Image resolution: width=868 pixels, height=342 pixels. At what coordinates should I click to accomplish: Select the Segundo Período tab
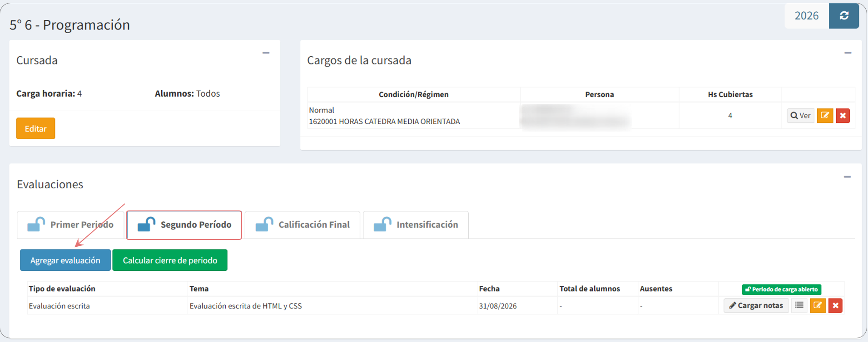coord(184,225)
